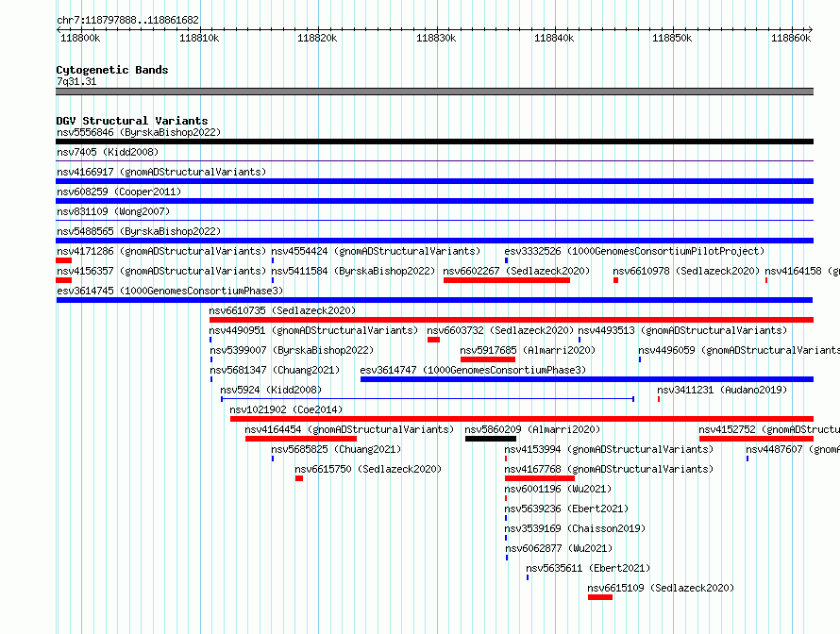The image size is (840, 634).
Task: Click the 7q31.31 cytogenetic band bar
Action: tap(434, 92)
